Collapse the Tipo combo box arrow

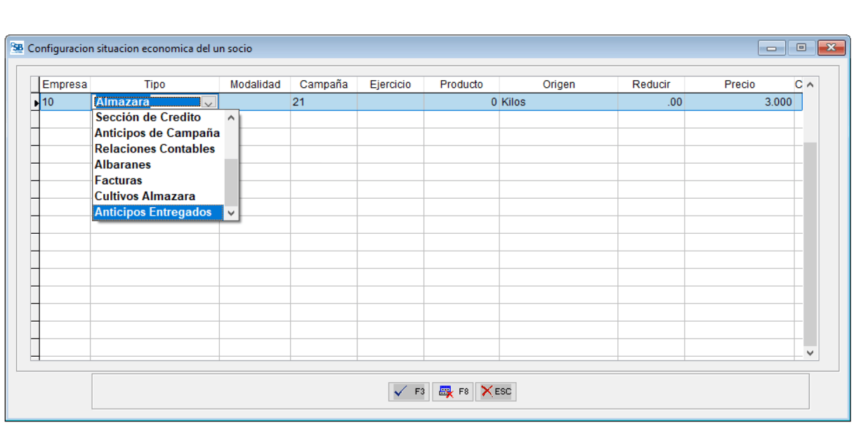coord(209,103)
